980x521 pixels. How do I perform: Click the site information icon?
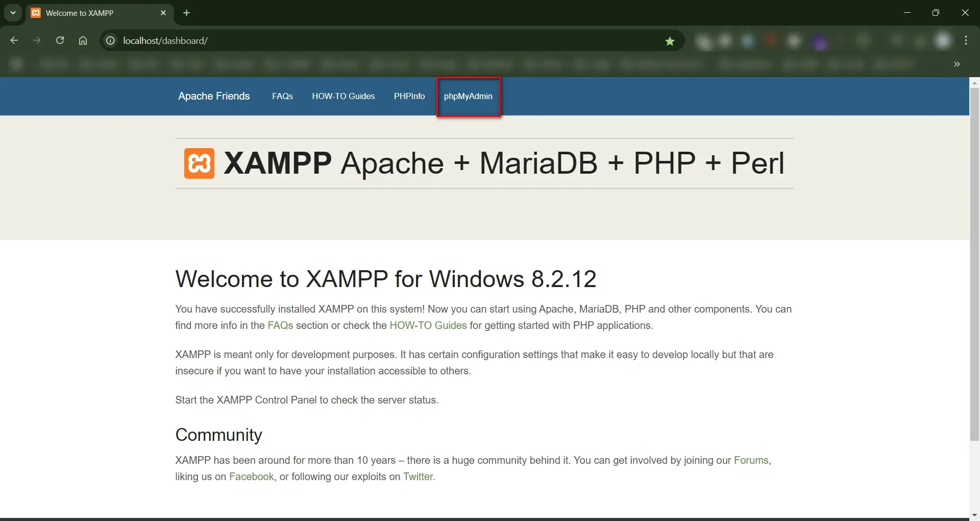110,40
